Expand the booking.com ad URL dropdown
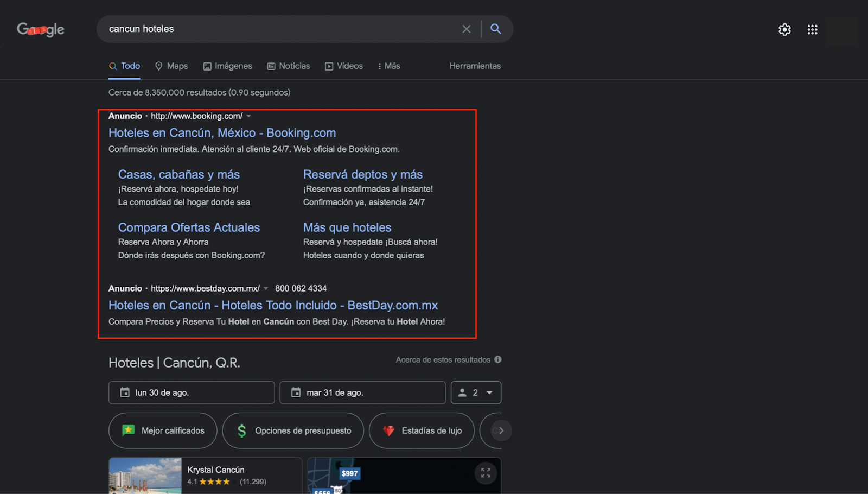Image resolution: width=868 pixels, height=494 pixels. click(x=249, y=116)
